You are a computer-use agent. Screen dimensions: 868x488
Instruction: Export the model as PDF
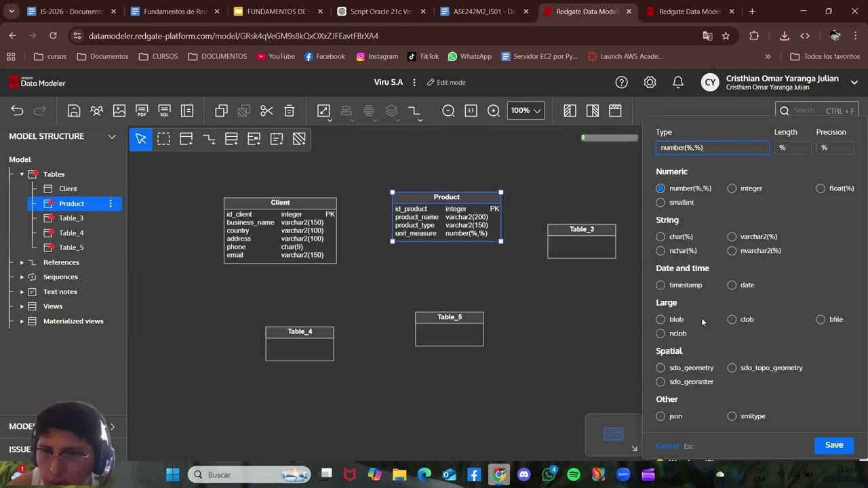point(142,110)
